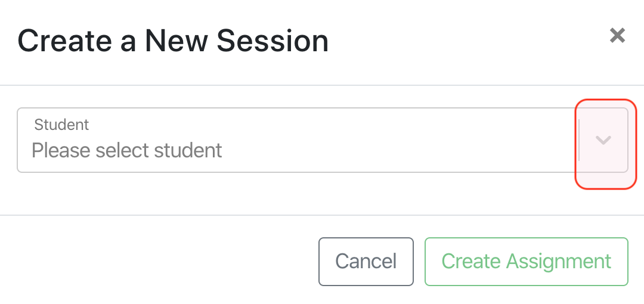
Task: Click the grey close X in header
Action: point(617,36)
